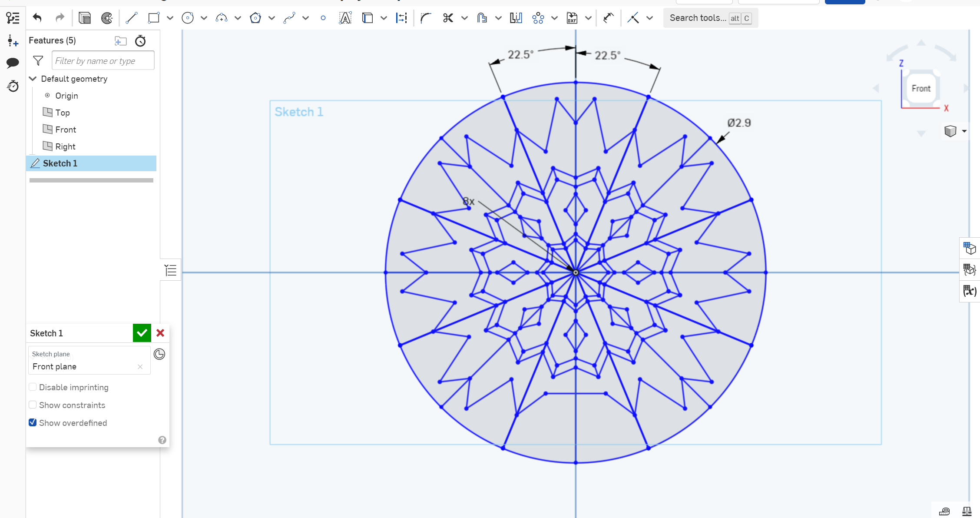Enable Show constraints checkbox

coord(33,405)
